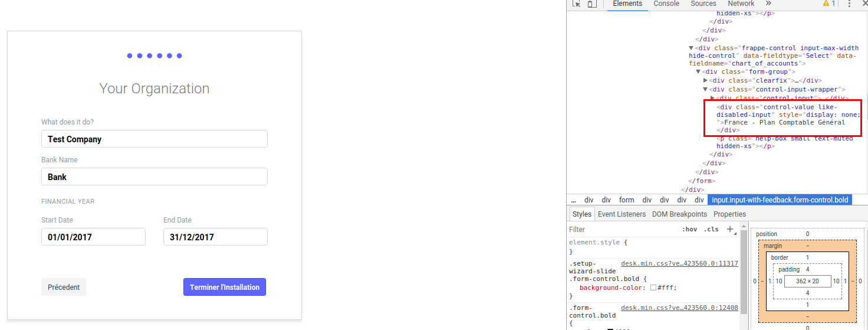Focus the Styles Filter text box
Screen dimensions: 868x330
point(622,229)
